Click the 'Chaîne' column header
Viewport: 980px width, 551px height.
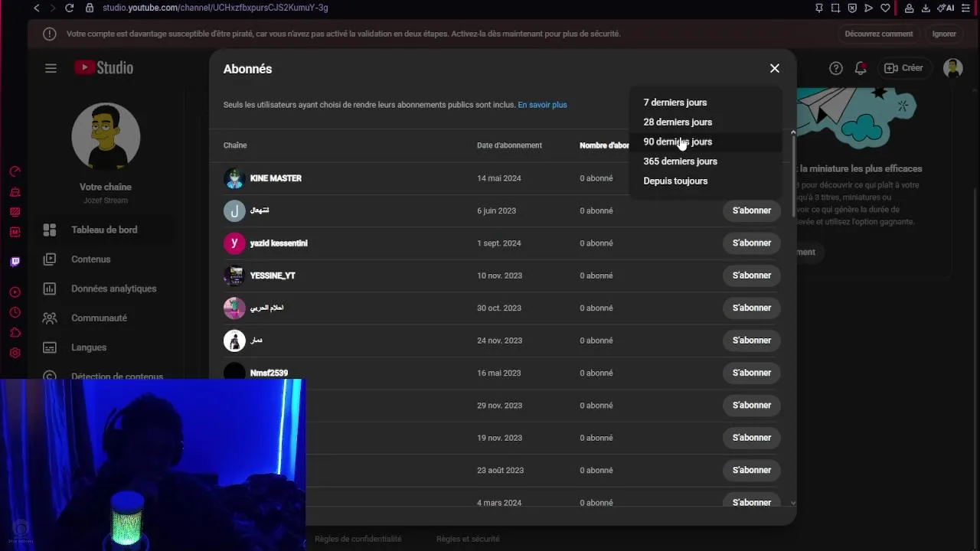[x=235, y=145]
